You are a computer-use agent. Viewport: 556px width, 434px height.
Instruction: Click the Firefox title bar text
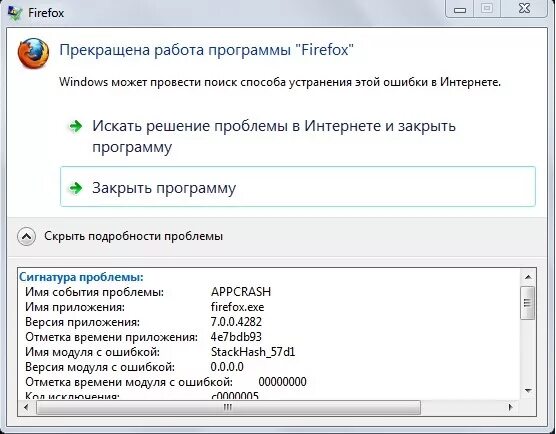coord(46,13)
